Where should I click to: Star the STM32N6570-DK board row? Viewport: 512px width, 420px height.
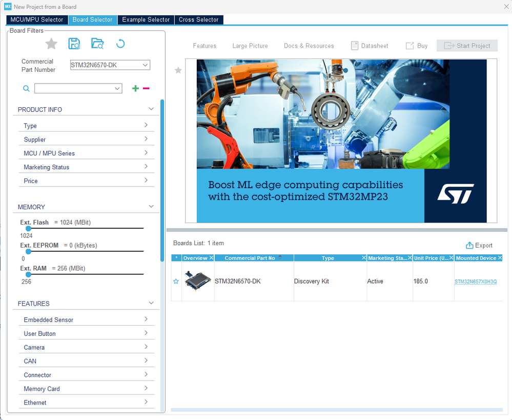click(x=176, y=282)
